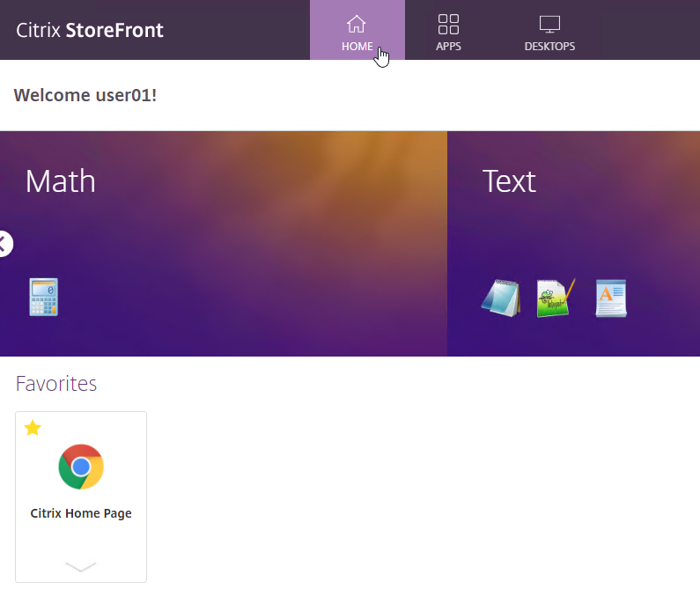Launch the WordPad icon under Text
This screenshot has height=589, width=700.
[x=611, y=298]
